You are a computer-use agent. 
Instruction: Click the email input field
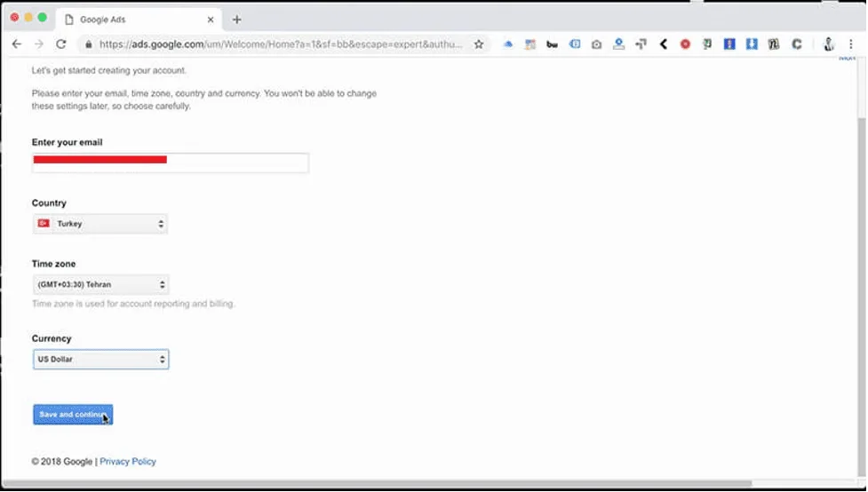coord(171,163)
